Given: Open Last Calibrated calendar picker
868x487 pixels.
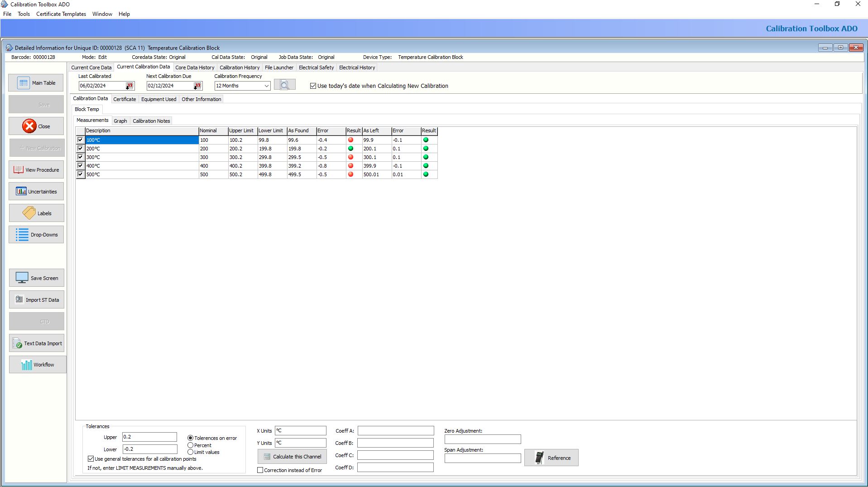Looking at the screenshot, I should point(129,86).
